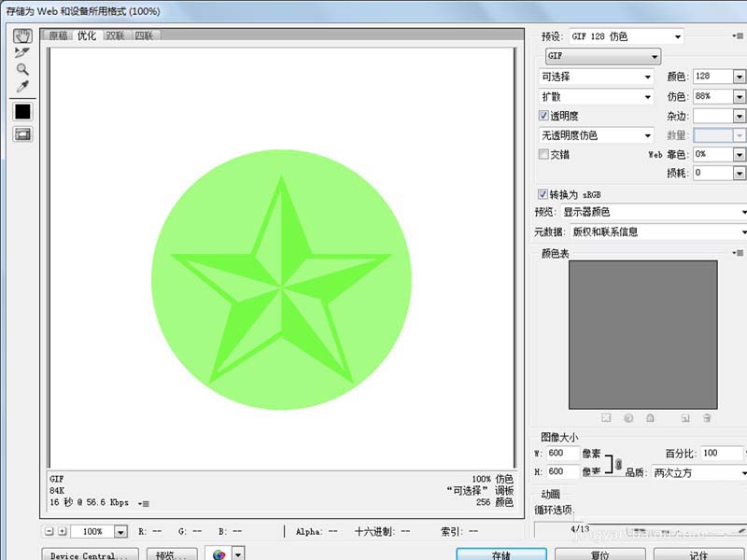Click the 循环选项 label
This screenshot has height=560, width=747.
point(553,510)
